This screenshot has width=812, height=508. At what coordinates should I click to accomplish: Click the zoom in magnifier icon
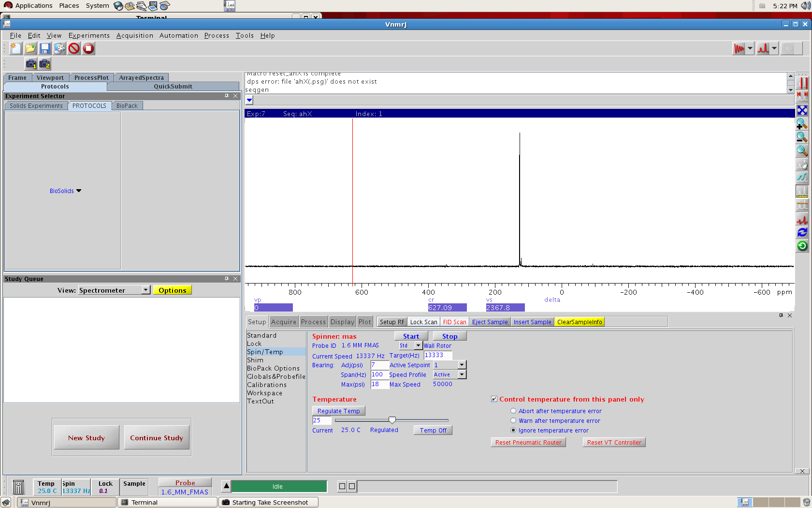pyautogui.click(x=802, y=124)
